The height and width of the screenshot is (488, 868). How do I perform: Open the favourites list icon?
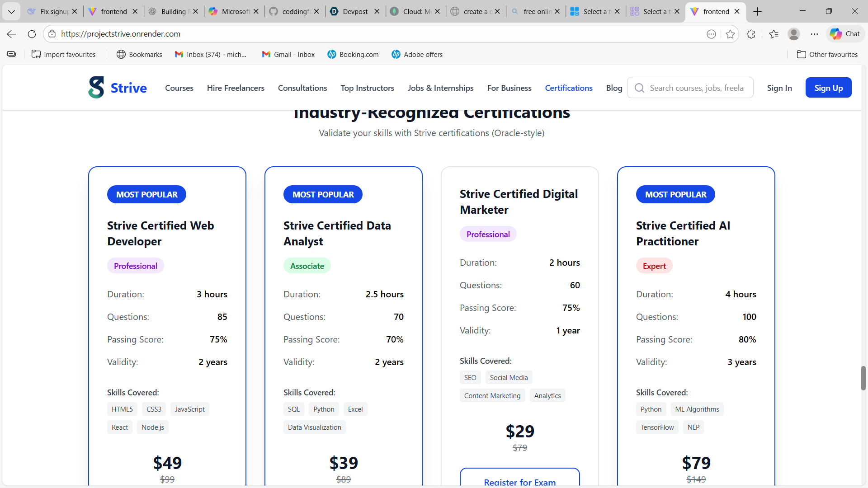point(774,34)
